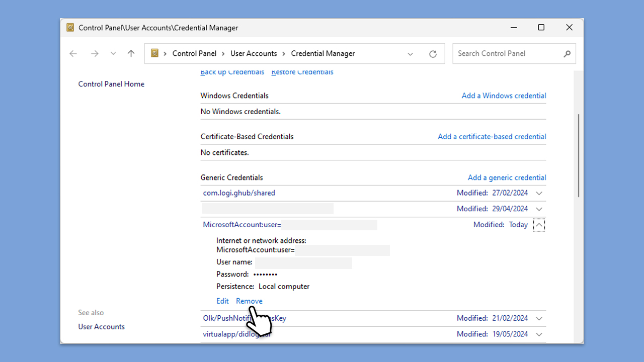
Task: Click the title bar Credential Manager safe icon
Action: tap(70, 28)
